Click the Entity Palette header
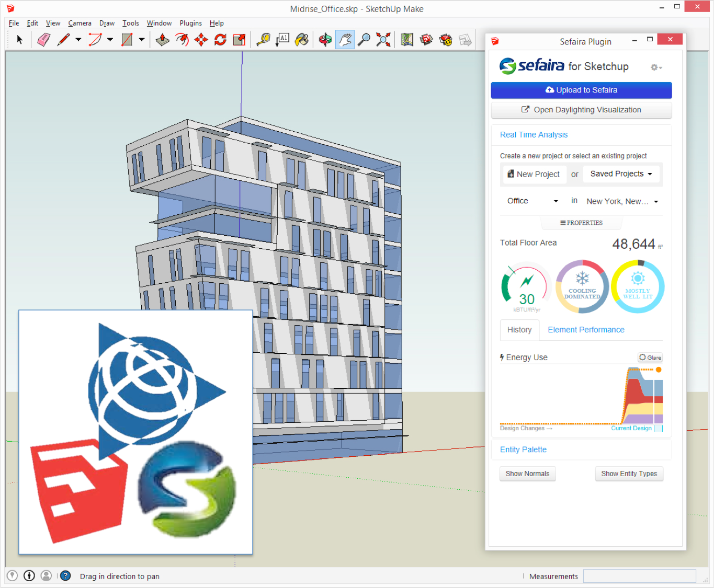Screen dimensions: 714x588 [x=523, y=449]
